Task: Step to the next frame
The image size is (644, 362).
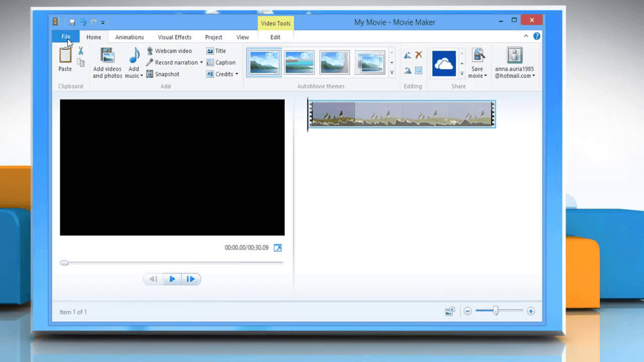Action: [x=191, y=279]
